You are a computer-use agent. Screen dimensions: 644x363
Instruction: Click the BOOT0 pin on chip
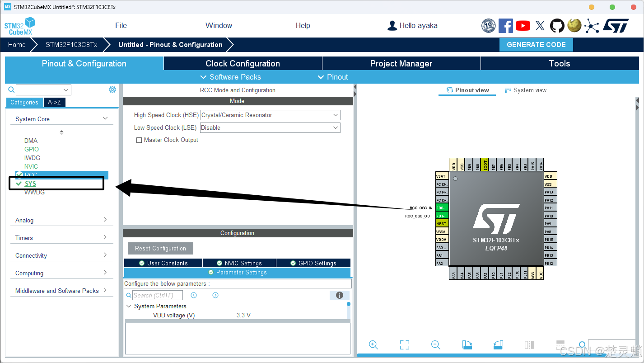point(485,165)
